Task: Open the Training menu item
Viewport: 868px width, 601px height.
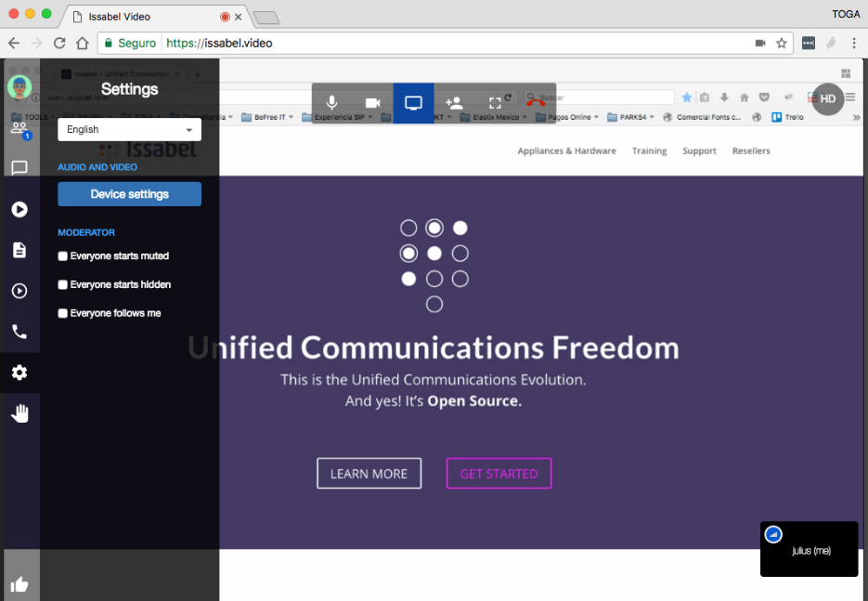Action: (x=649, y=150)
